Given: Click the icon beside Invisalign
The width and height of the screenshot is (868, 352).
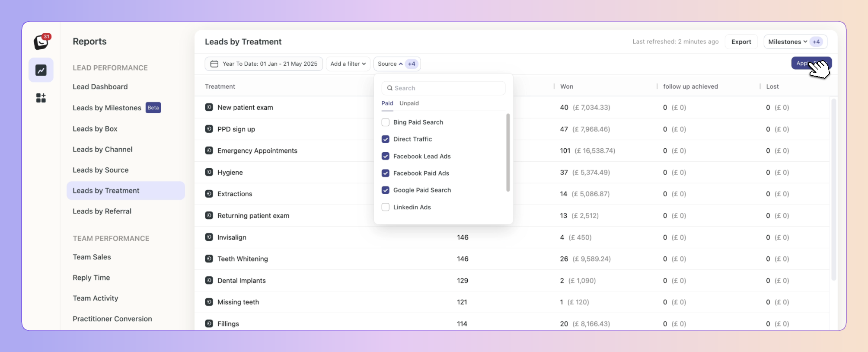Looking at the screenshot, I should tap(209, 237).
